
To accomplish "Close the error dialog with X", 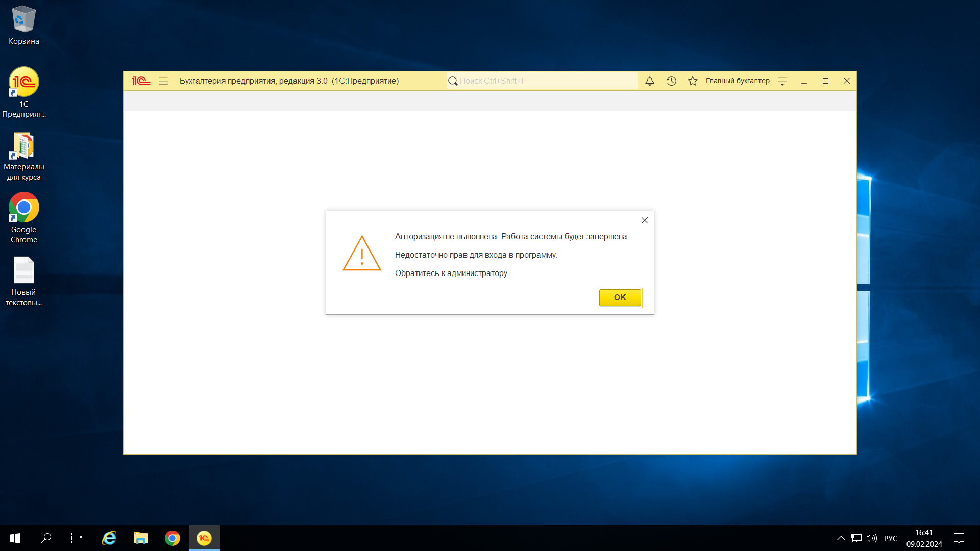I will (645, 220).
